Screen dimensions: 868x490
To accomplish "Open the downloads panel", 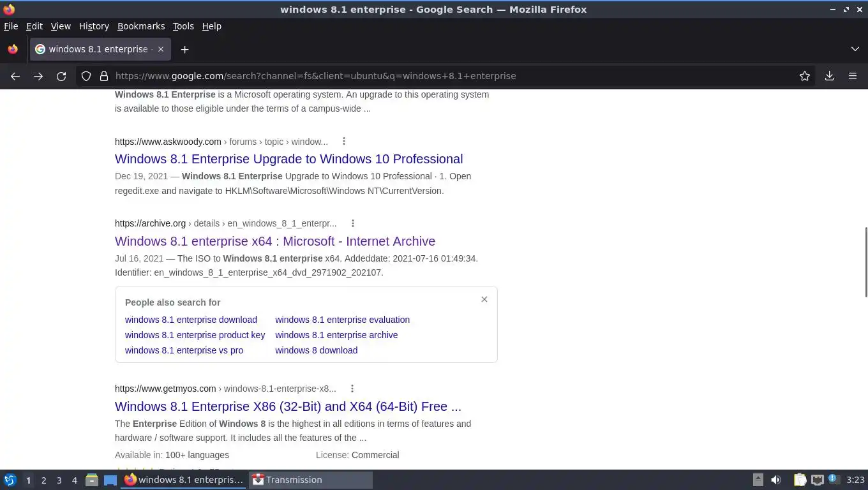I will coord(830,76).
